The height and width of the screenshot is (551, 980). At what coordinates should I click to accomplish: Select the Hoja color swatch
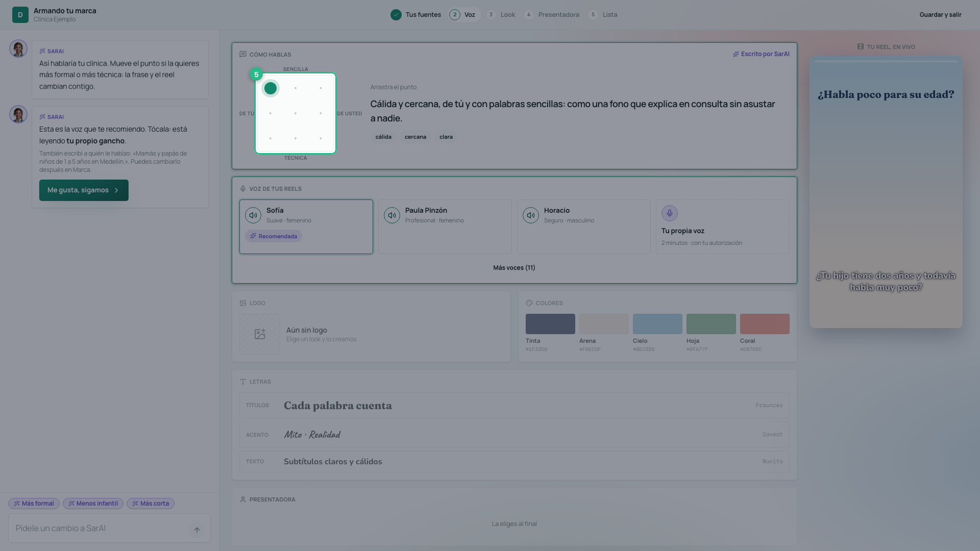tap(711, 324)
